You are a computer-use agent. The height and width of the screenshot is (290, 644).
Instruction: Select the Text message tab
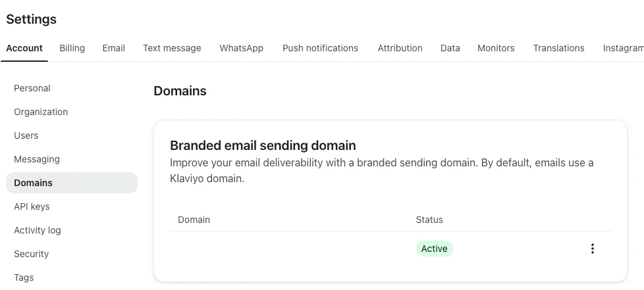click(172, 48)
